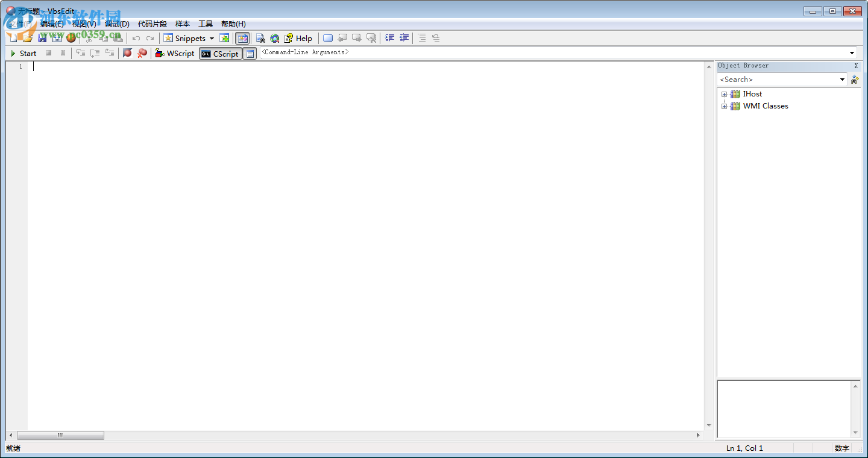Click the Step Into icon

pos(81,53)
